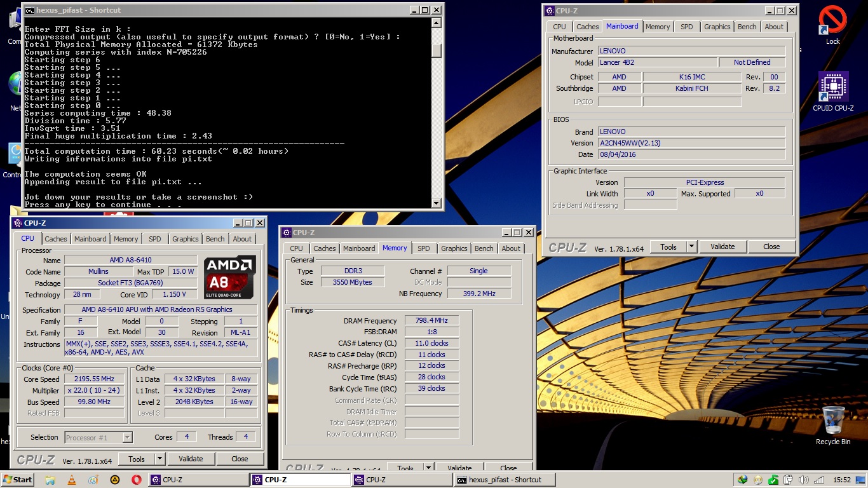Click the console vertical scrollbar thumb
The image size is (868, 488).
[x=436, y=50]
